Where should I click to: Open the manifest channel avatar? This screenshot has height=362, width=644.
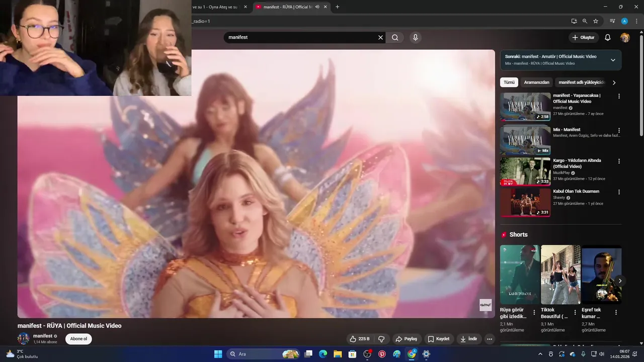click(24, 338)
